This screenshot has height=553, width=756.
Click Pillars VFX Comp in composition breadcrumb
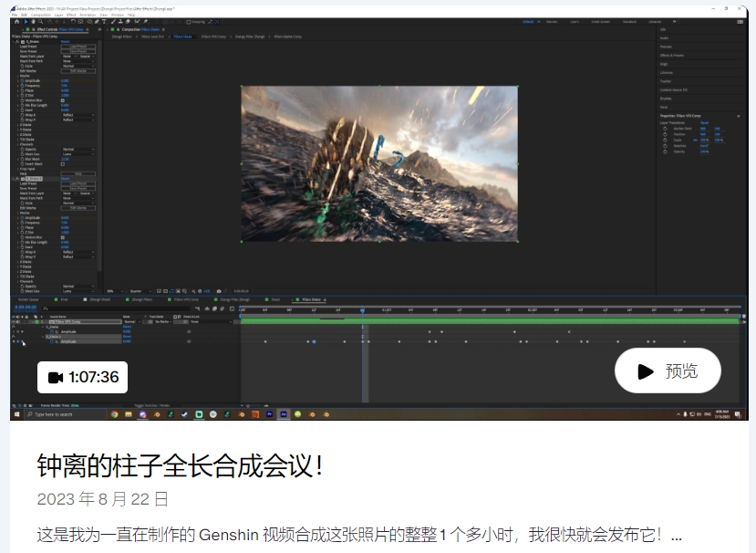click(x=213, y=37)
